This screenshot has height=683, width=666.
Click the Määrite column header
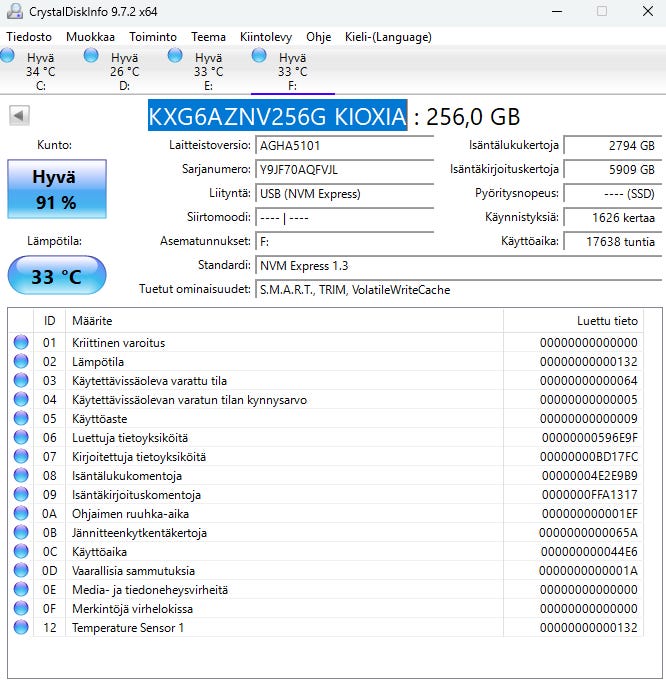(92, 321)
